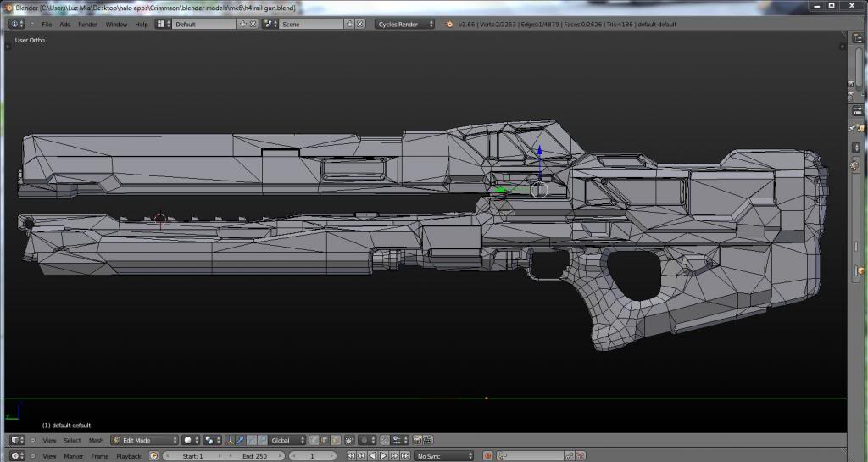Click the green Y-axis manipulator arrow
868x462 pixels.
500,191
